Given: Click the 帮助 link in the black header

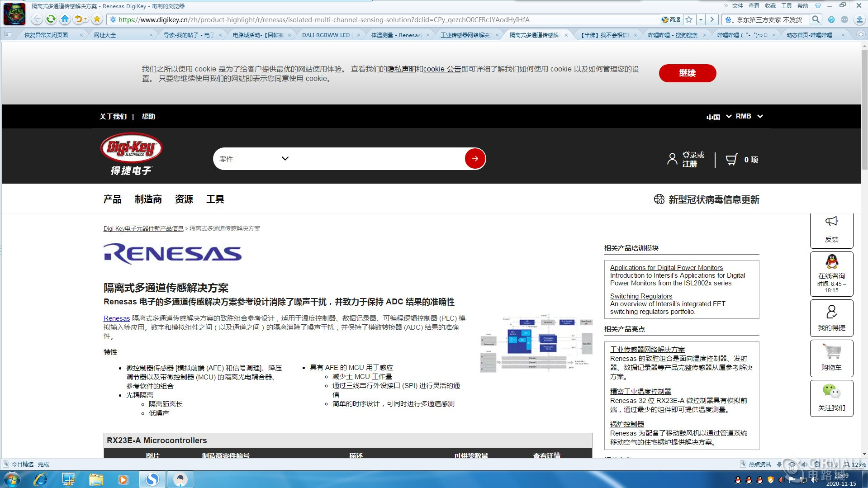Looking at the screenshot, I should [x=148, y=116].
